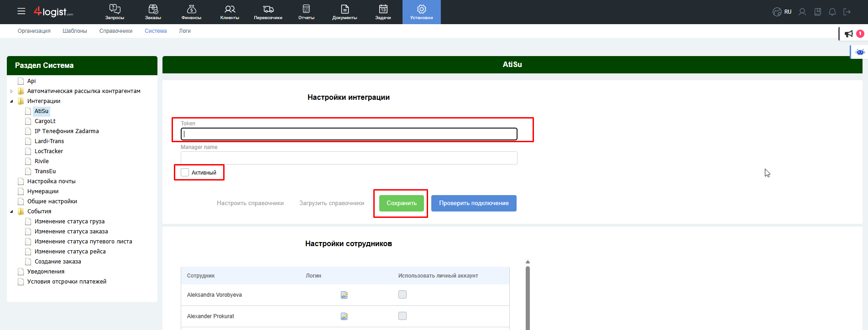Viewport: 868px width, 330px height.
Task: Open the user profile icon
Action: click(802, 12)
